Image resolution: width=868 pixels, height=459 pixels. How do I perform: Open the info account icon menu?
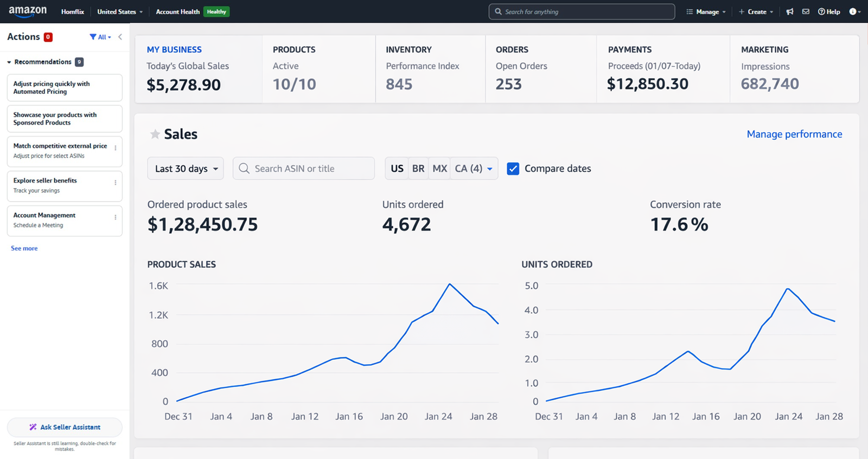pyautogui.click(x=854, y=11)
